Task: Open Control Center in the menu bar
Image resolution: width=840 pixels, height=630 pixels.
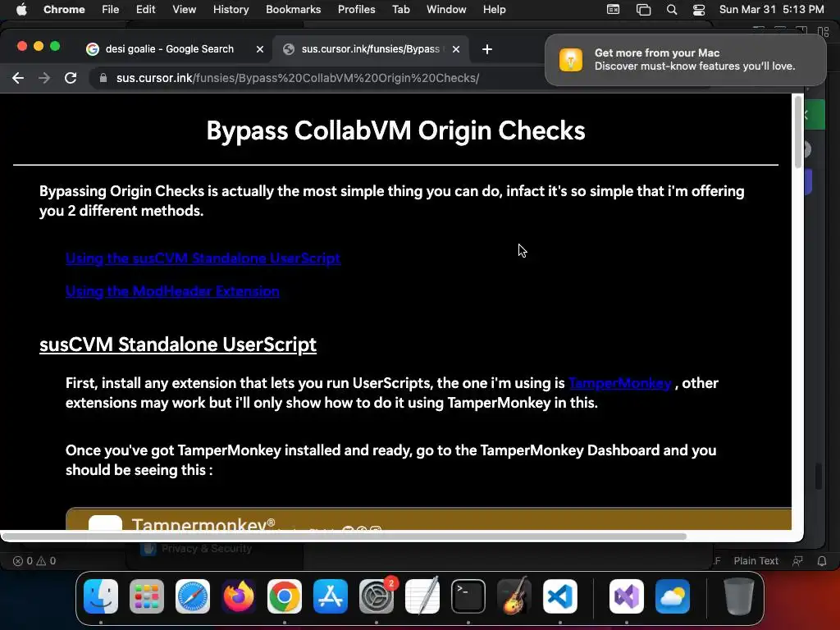Action: [x=699, y=10]
